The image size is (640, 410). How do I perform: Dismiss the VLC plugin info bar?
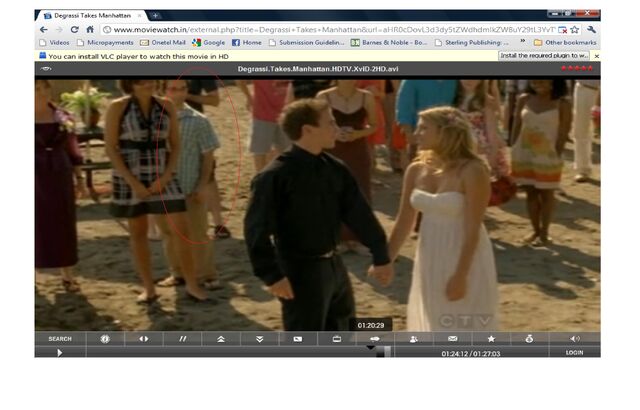[596, 56]
